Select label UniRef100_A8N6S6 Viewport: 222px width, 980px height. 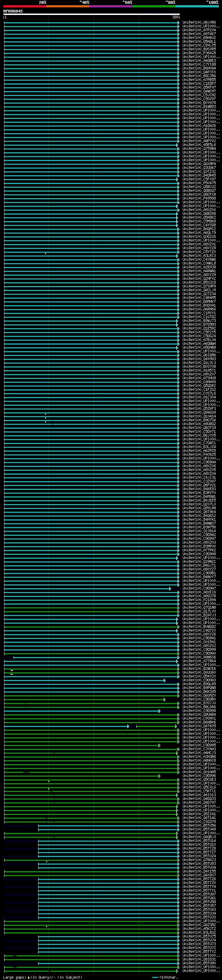[199, 657]
